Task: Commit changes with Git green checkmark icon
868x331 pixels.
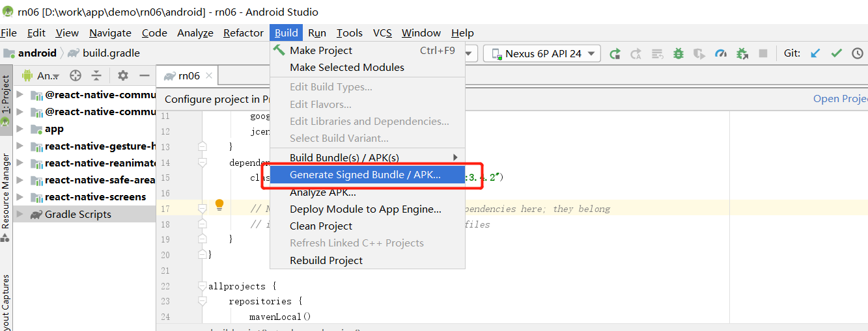Action: tap(837, 53)
